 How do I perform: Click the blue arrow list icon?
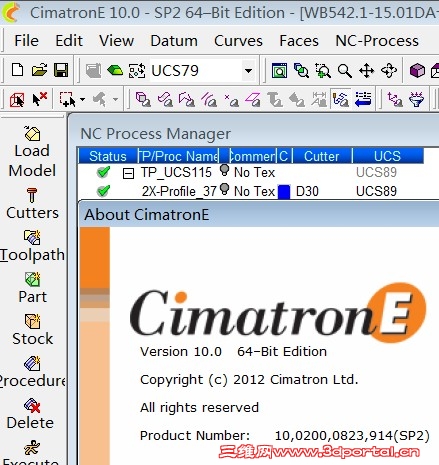click(363, 99)
